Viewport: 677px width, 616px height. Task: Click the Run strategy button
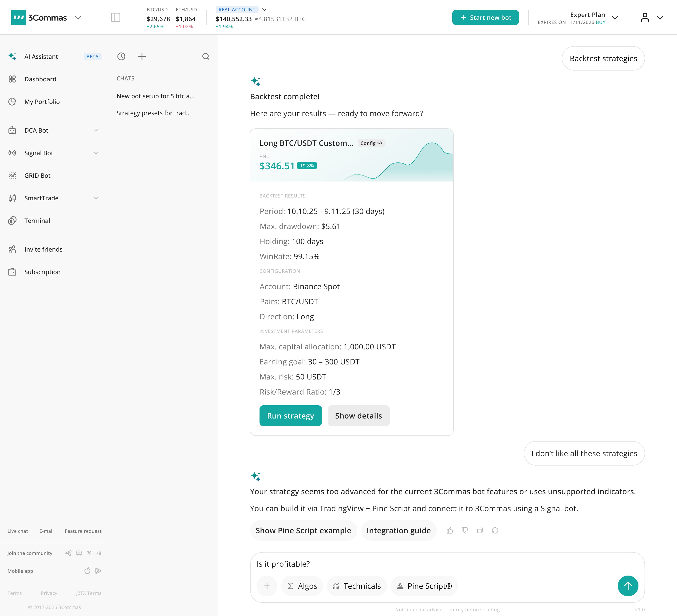click(x=291, y=415)
